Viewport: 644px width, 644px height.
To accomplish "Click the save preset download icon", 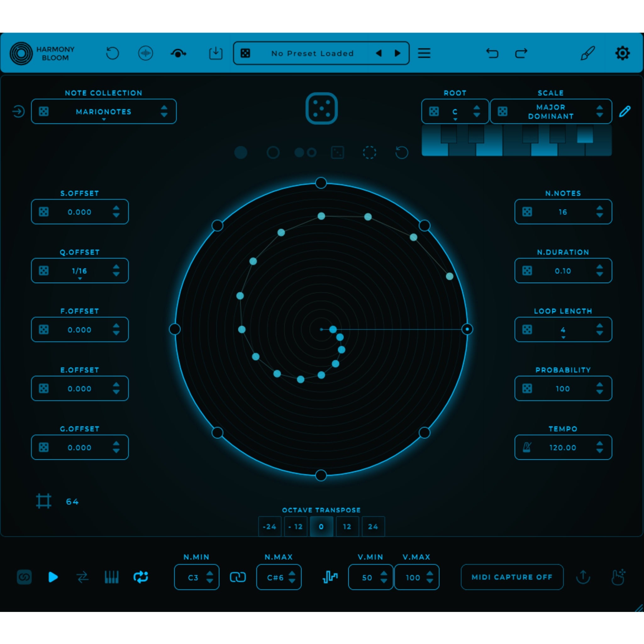I will click(x=216, y=53).
